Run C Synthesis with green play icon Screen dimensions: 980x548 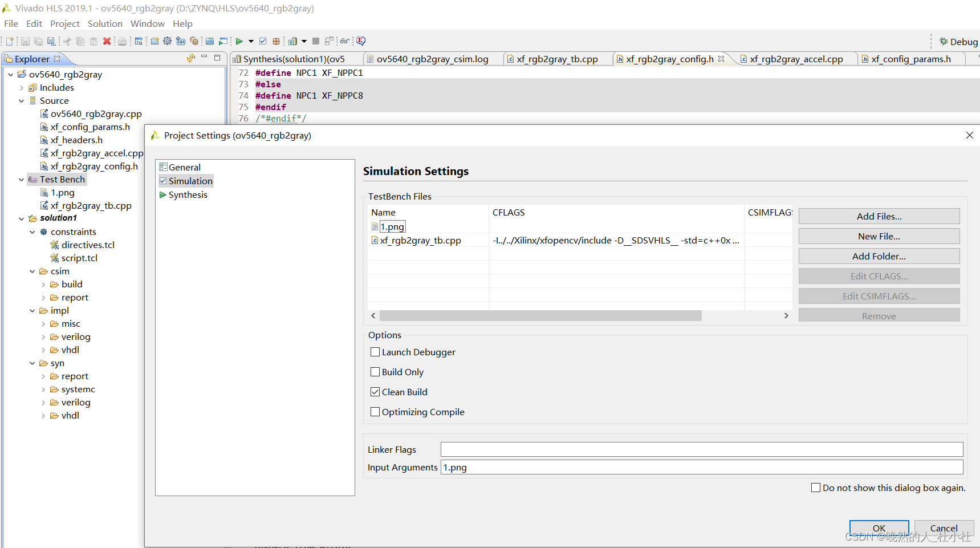(239, 41)
